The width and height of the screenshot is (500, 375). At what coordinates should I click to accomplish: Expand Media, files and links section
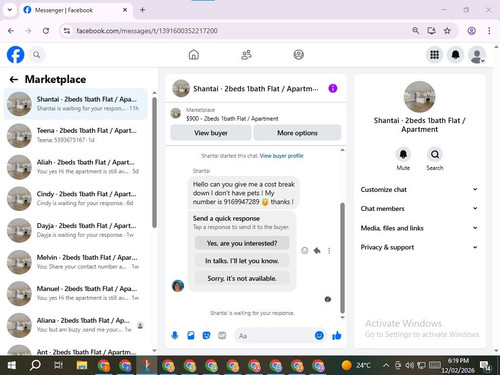coord(419,228)
